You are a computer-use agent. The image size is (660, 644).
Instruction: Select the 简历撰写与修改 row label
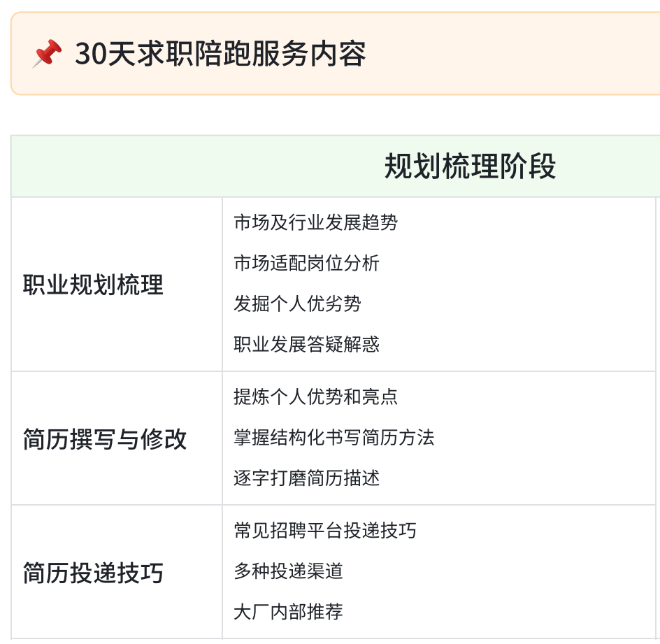(105, 440)
